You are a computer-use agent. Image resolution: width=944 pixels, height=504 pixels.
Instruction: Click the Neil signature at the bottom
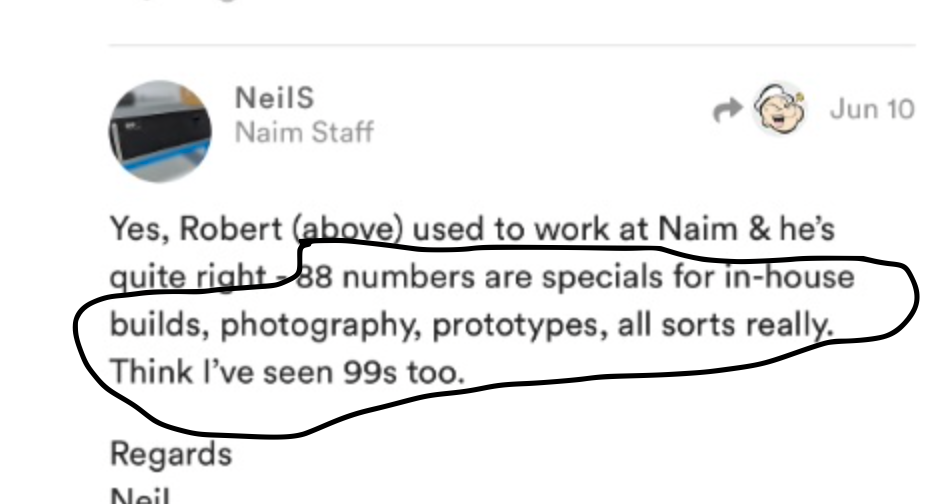tap(140, 495)
